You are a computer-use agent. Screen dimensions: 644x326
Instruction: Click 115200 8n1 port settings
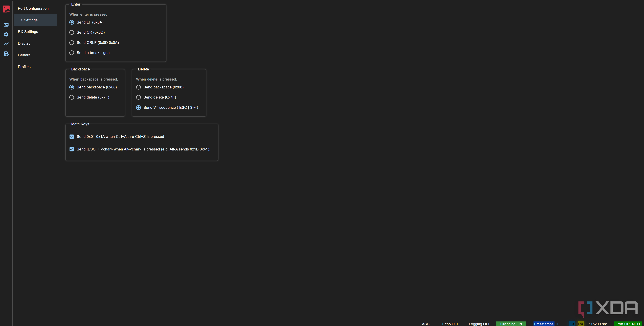[598, 324]
